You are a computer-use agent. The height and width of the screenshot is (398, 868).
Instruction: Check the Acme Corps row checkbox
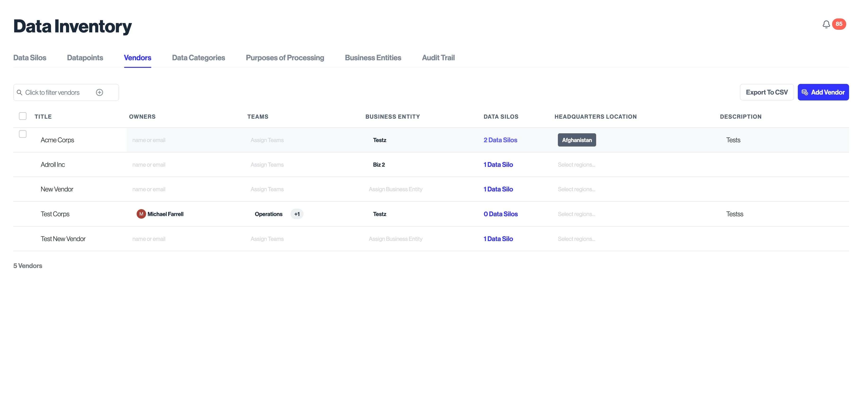tap(23, 134)
